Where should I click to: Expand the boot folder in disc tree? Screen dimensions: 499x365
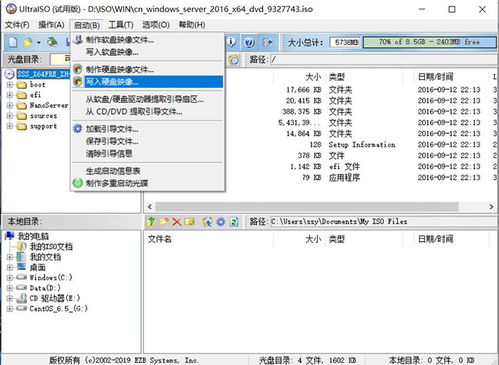click(x=10, y=85)
